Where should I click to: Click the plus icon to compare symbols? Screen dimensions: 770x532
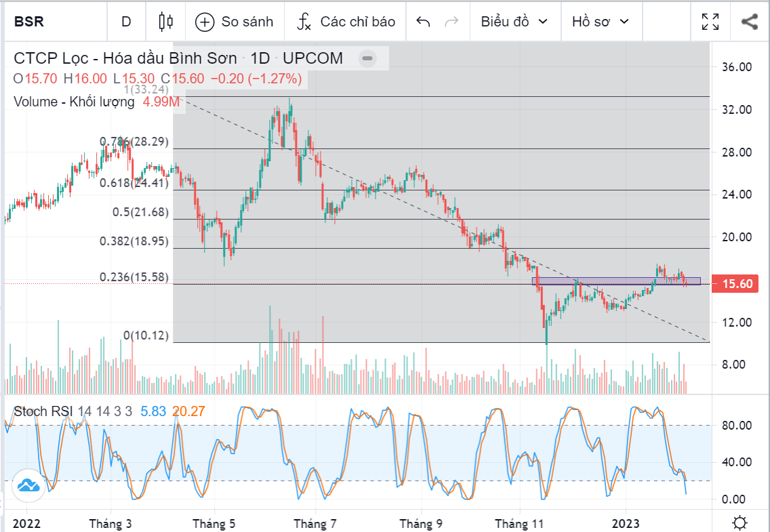click(205, 22)
